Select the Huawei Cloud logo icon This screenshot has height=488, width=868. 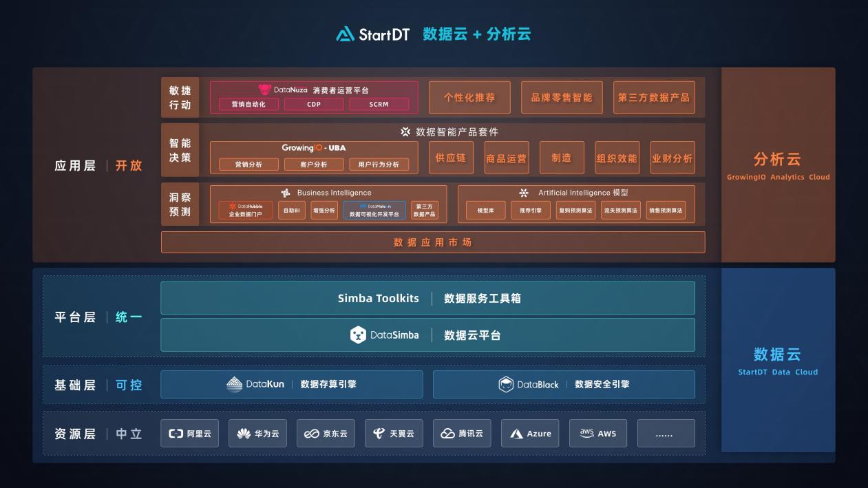(244, 434)
